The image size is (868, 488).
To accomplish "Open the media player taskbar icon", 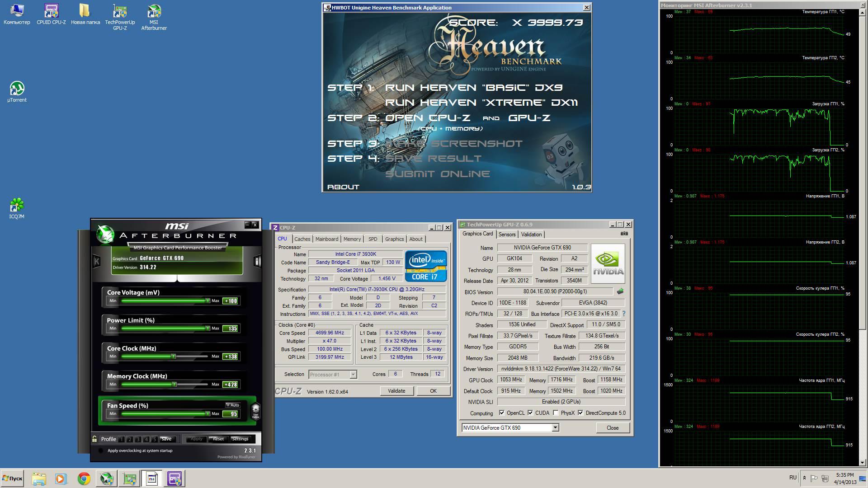I will coord(61,479).
